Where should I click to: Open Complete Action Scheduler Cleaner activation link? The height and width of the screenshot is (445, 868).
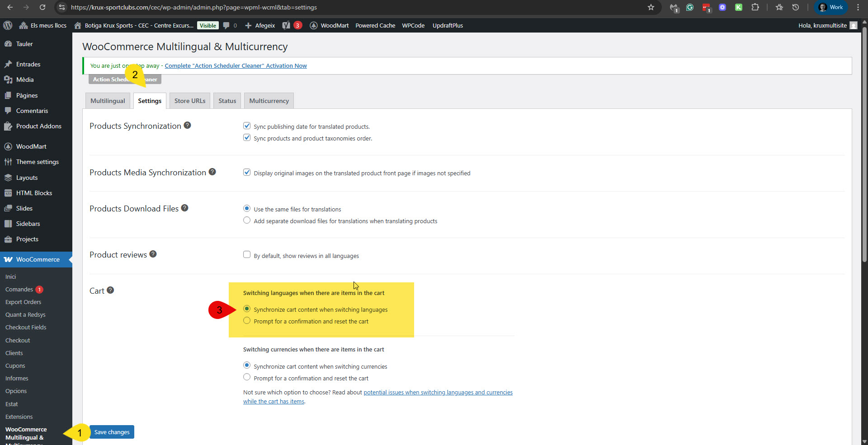click(236, 66)
